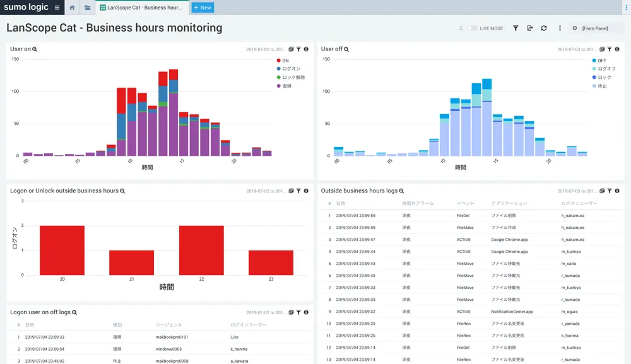Select the windows0003 agent cell
This screenshot has height=364, width=631.
coord(168,349)
